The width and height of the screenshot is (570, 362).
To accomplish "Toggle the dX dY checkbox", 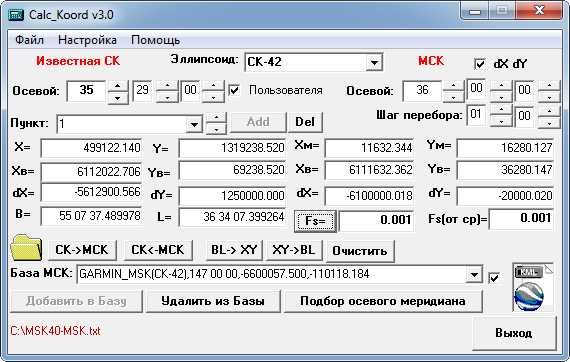I will pos(480,64).
